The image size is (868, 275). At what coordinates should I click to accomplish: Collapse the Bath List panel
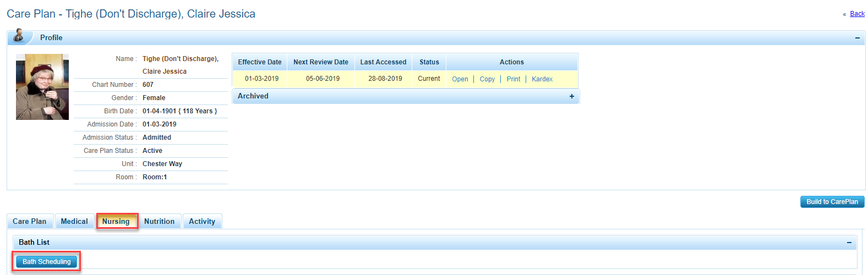pyautogui.click(x=849, y=243)
